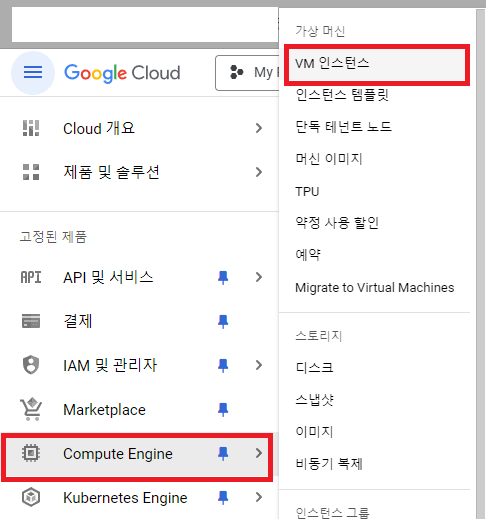The width and height of the screenshot is (486, 519).
Task: Expand IAM 및 관리자 submenu chevron
Action: click(259, 365)
